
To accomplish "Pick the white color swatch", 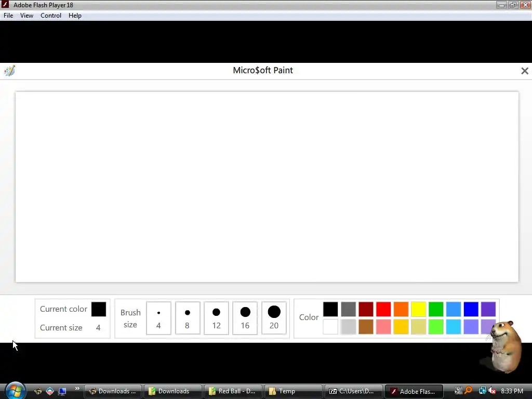I will (x=330, y=327).
